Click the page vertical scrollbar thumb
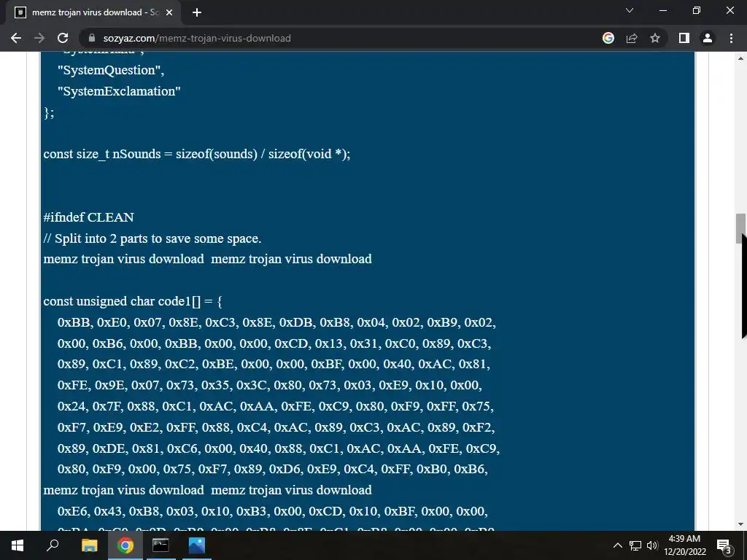The image size is (747, 560). click(741, 228)
